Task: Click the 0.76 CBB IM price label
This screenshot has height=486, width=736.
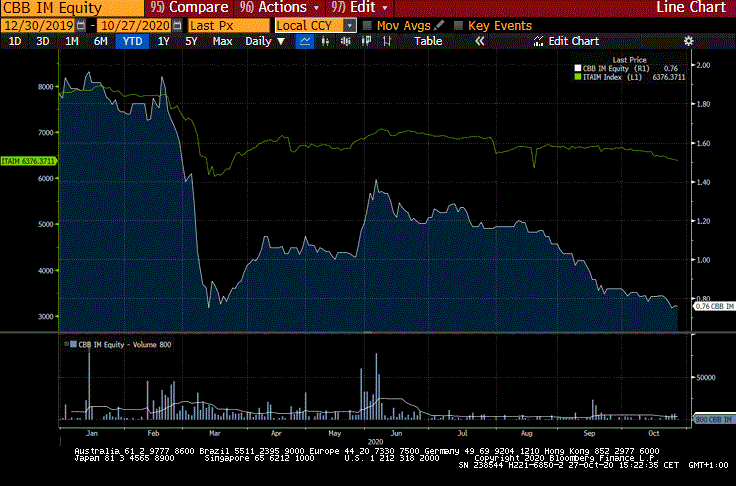Action: click(x=714, y=306)
